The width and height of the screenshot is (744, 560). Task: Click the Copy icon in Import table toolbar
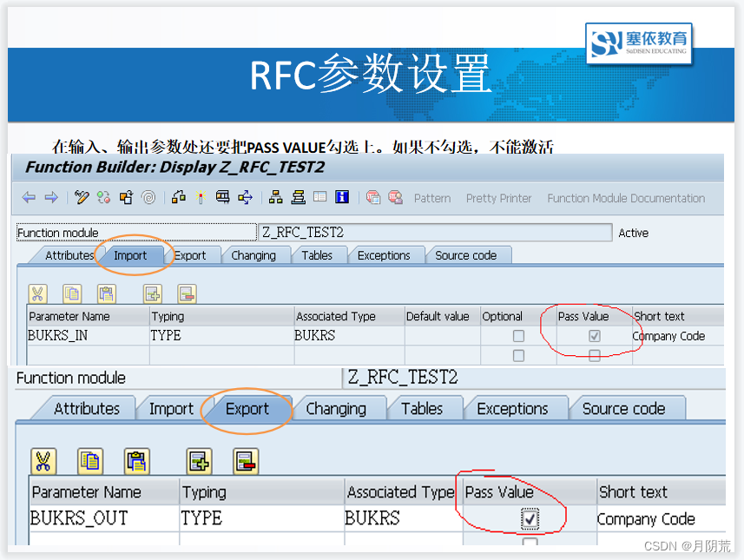(x=72, y=294)
